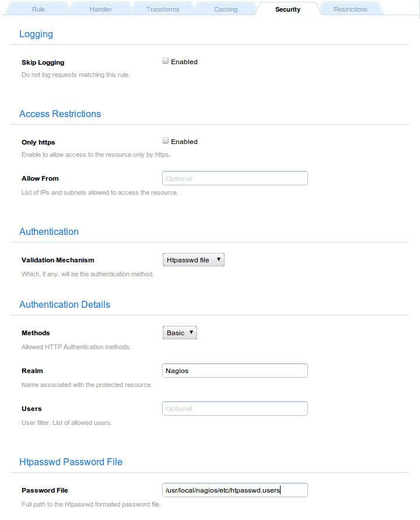Click into the Users filter field
Viewport: 420px width, 520px height.
pos(235,409)
